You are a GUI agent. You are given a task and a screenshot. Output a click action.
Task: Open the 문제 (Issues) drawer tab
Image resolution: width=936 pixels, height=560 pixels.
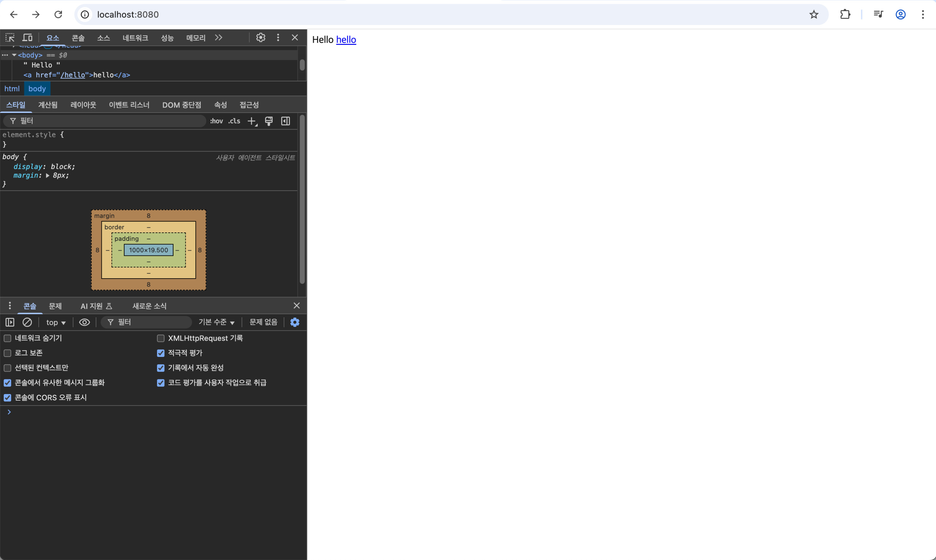pos(56,306)
